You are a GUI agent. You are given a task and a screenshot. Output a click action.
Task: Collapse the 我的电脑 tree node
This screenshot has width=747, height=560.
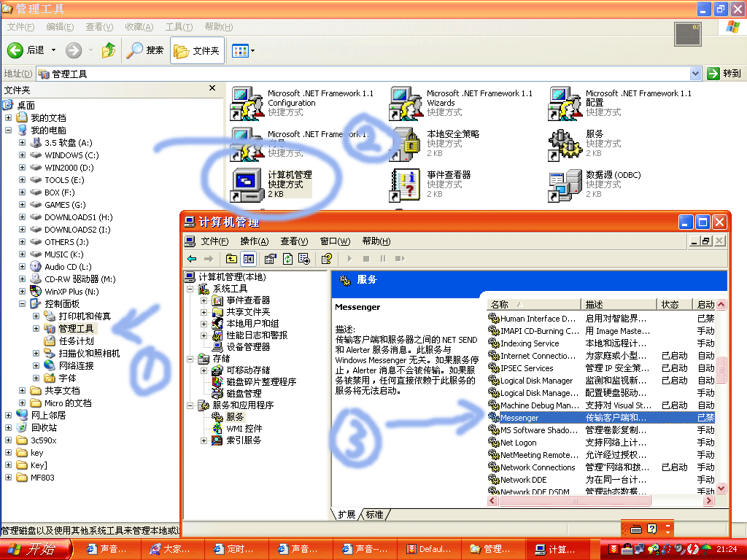(x=9, y=130)
